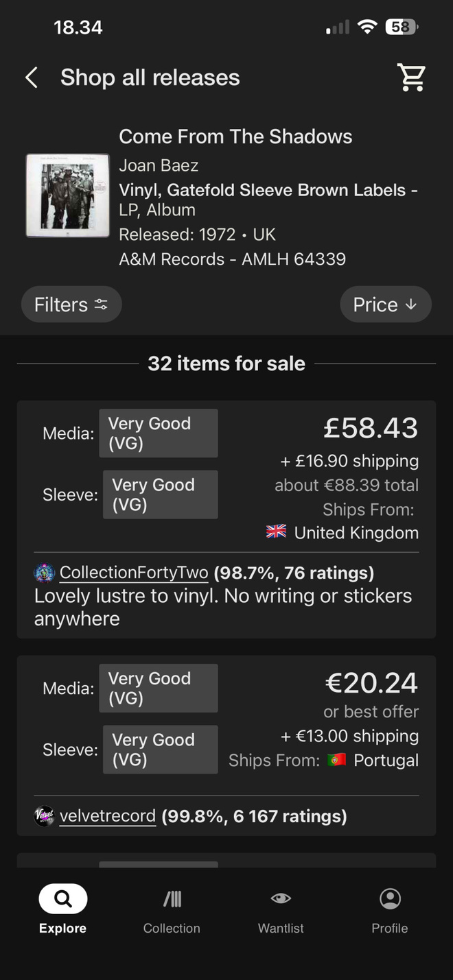Select the €20.24 listing price
The image size is (453, 980).
371,683
